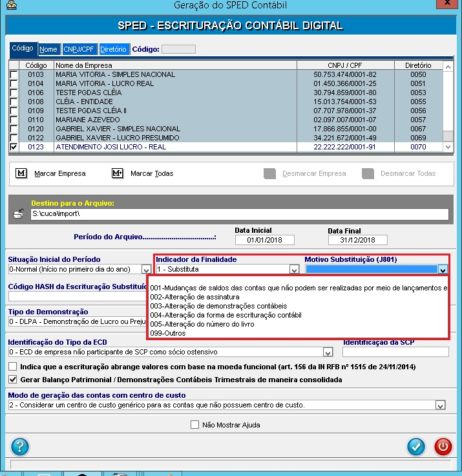Switch to the Diretório tab

(x=113, y=49)
